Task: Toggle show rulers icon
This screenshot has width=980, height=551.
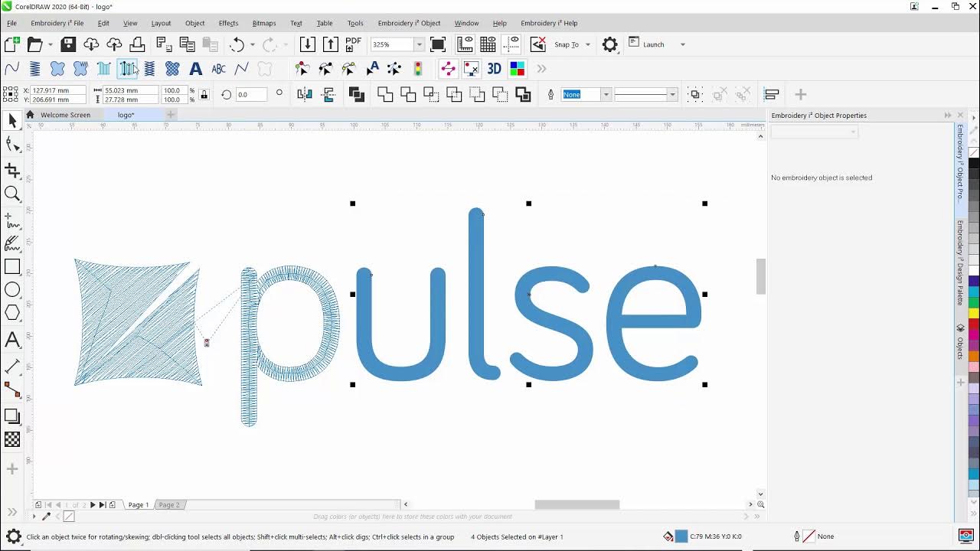Action: [465, 44]
